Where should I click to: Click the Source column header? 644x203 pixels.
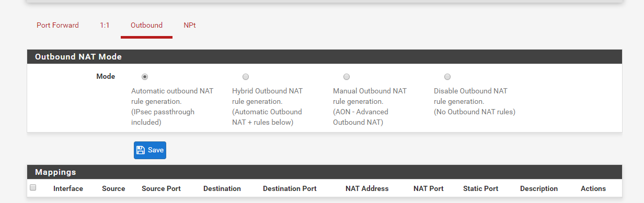click(113, 188)
